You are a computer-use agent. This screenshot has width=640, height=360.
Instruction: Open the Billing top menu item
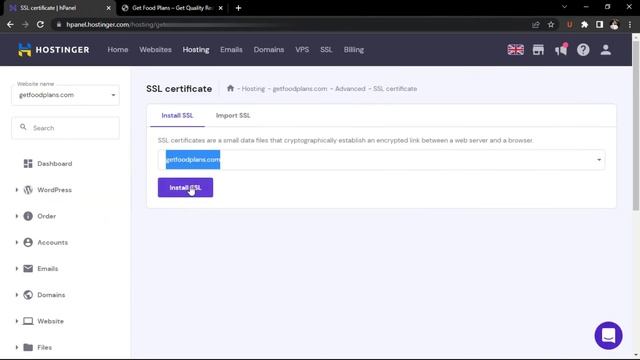click(353, 50)
